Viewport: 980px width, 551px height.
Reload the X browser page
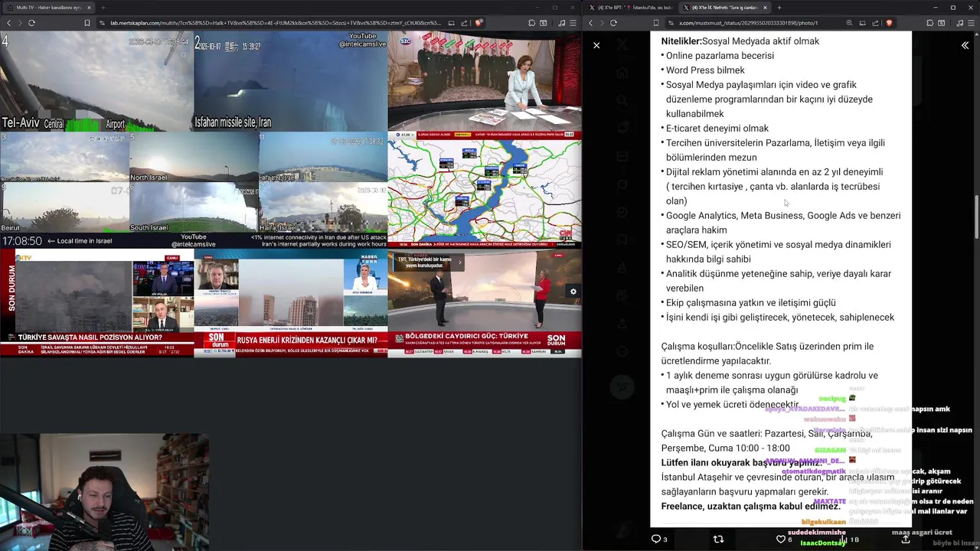coord(613,23)
